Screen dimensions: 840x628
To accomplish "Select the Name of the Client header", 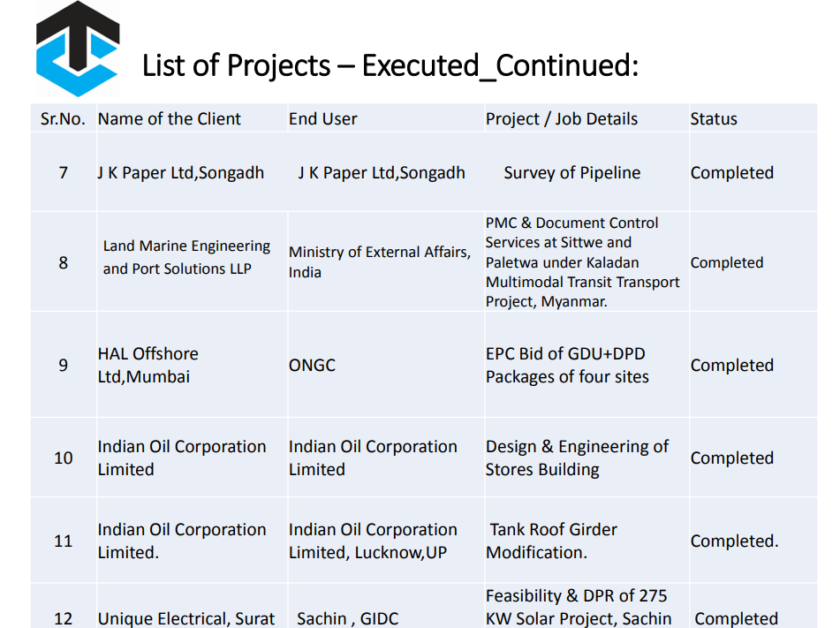I will [170, 119].
